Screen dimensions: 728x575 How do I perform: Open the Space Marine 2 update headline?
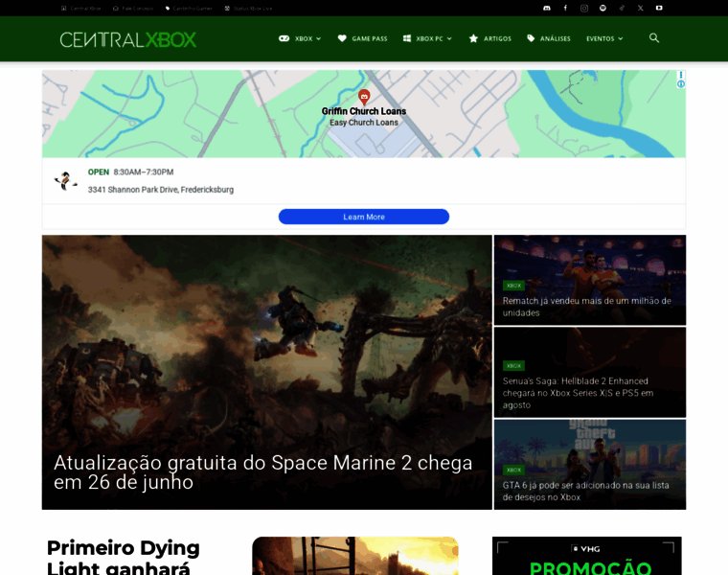tap(262, 472)
